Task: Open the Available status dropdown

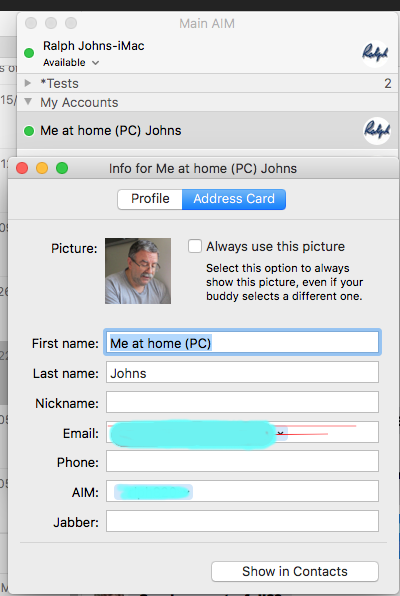Action: [x=71, y=62]
